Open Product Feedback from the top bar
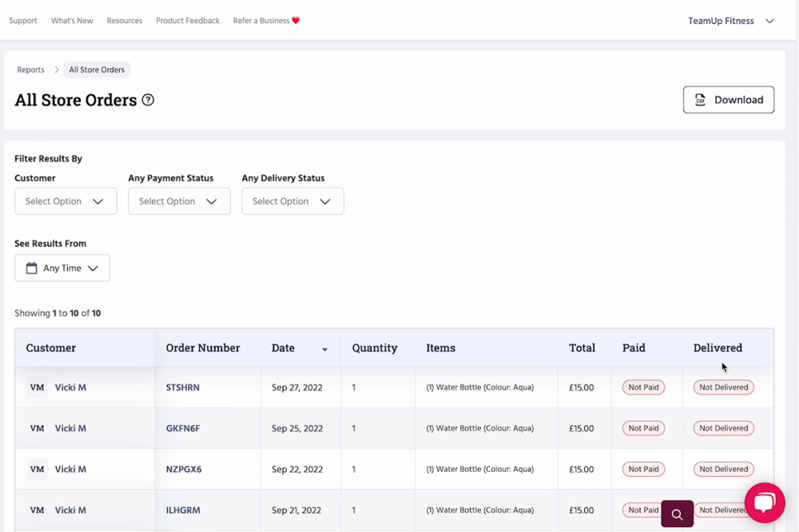Viewport: 799px width, 532px height. point(188,21)
